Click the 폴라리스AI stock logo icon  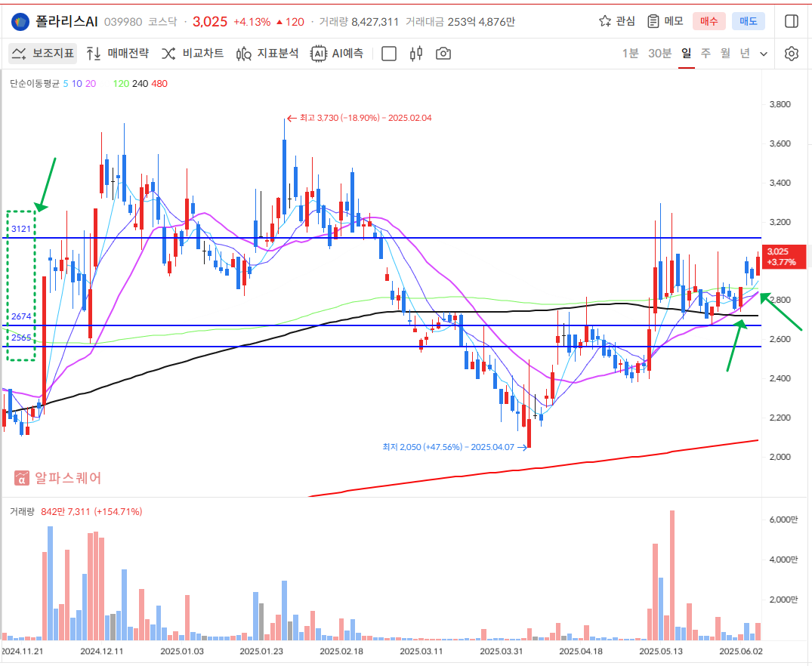pyautogui.click(x=20, y=22)
